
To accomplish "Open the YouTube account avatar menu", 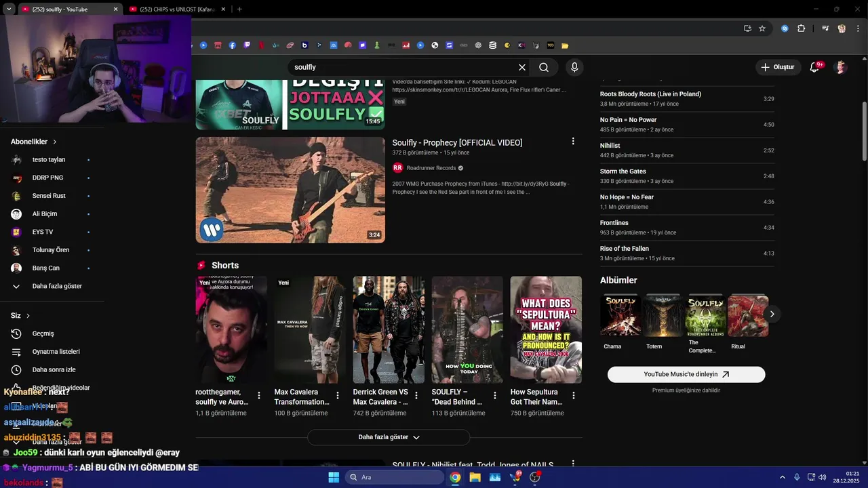I will pos(841,67).
